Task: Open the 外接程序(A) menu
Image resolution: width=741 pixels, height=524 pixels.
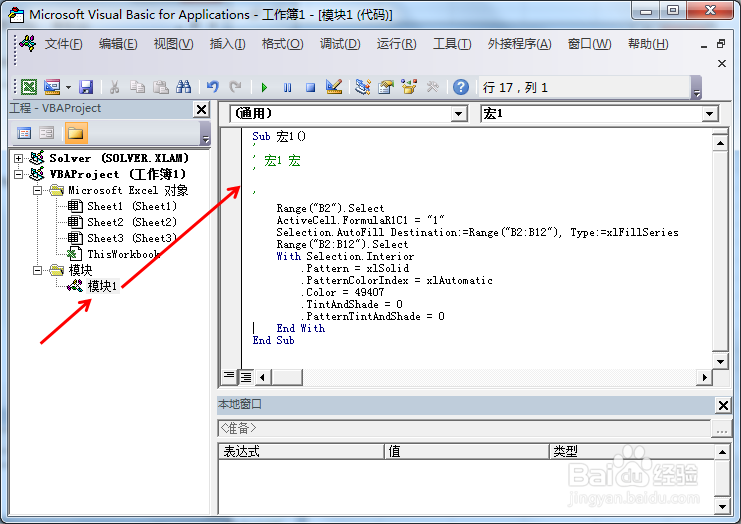Action: (x=519, y=44)
